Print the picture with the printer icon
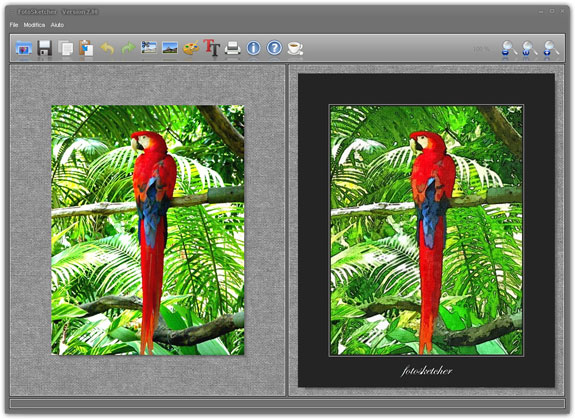The width and height of the screenshot is (575, 419). coord(232,48)
